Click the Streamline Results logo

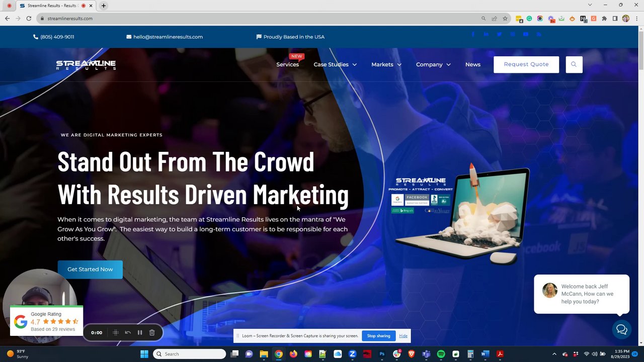[86, 64]
